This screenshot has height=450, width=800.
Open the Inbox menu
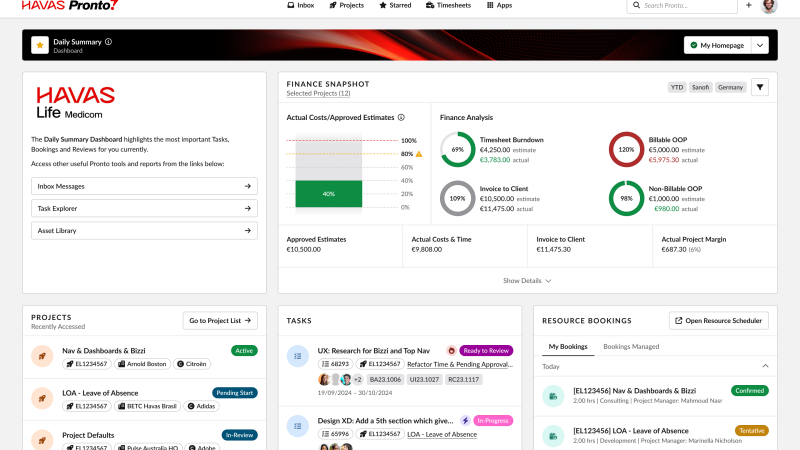tap(301, 5)
